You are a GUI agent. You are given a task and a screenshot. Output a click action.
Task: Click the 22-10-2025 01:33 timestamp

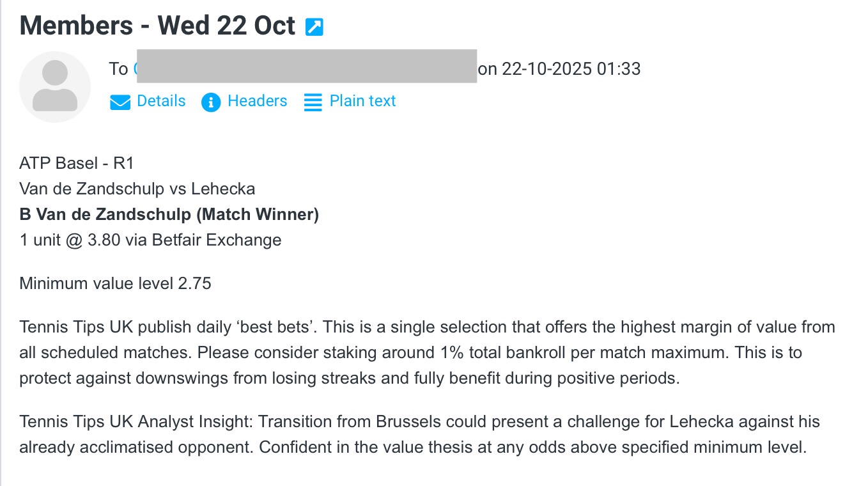click(571, 69)
